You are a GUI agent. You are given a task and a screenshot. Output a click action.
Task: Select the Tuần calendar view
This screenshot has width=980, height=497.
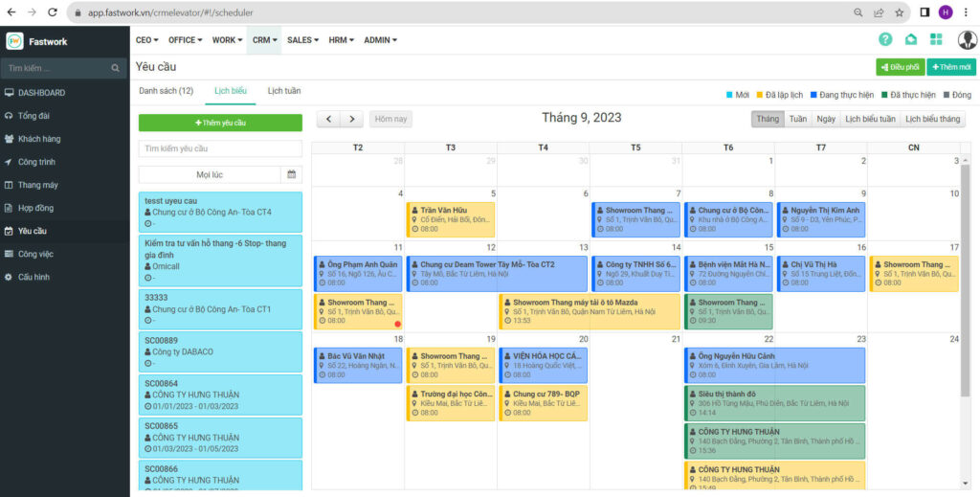797,119
